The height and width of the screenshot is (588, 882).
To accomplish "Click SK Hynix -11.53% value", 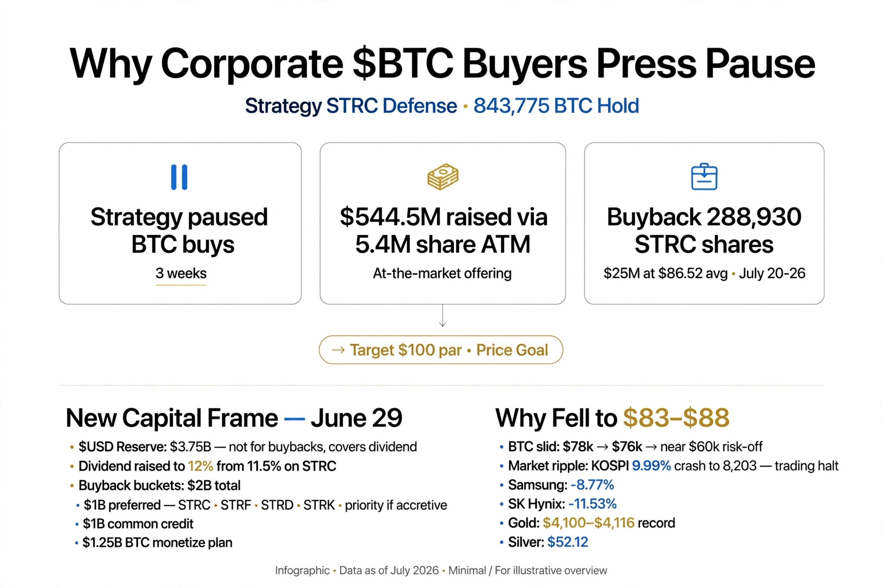I will (x=592, y=504).
